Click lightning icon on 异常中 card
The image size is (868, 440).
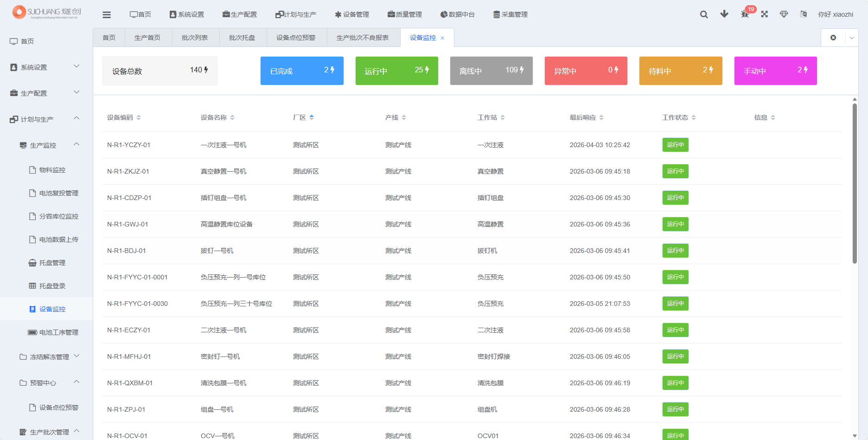[x=616, y=70]
